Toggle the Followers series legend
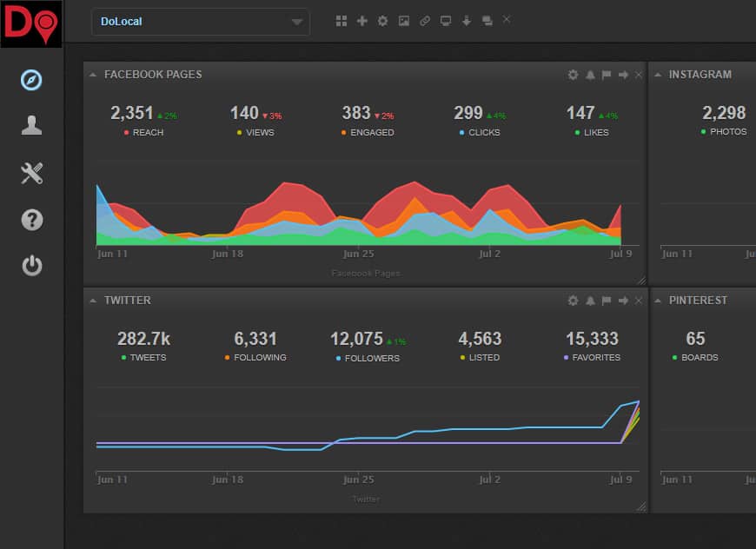756x549 pixels. [x=368, y=359]
